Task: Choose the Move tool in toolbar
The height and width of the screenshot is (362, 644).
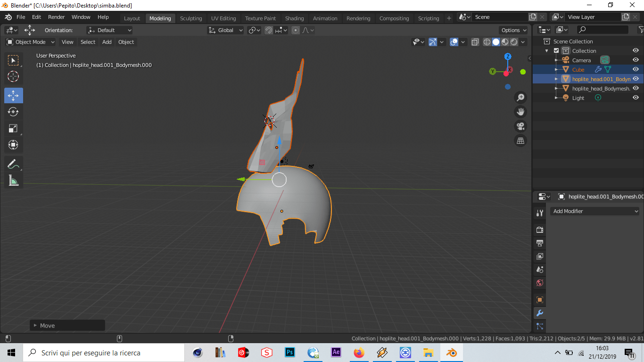Action: pos(13,95)
